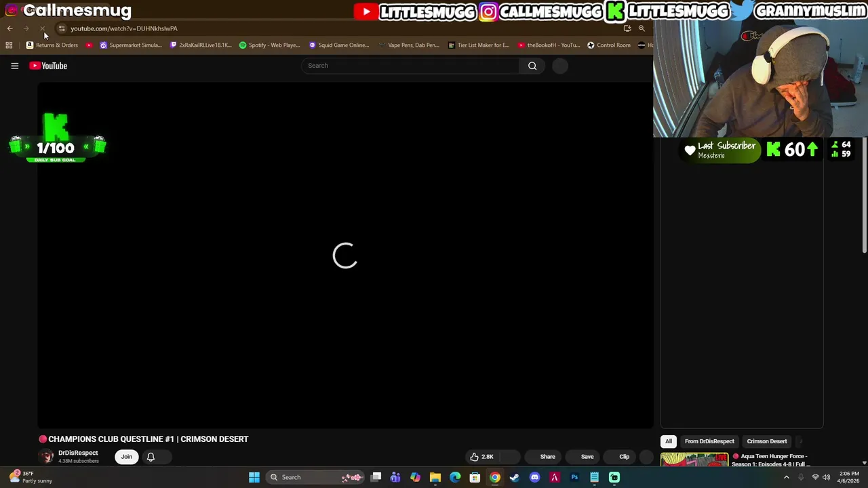The height and width of the screenshot is (488, 868).
Task: Open Aqua Teen Hunger Force video title
Action: click(x=771, y=460)
